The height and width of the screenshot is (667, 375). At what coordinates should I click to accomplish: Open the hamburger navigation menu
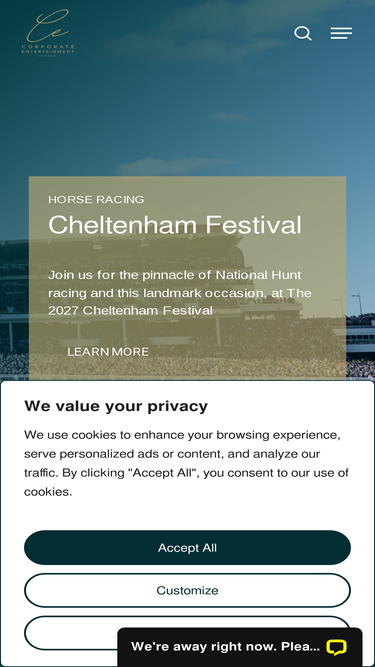point(341,33)
